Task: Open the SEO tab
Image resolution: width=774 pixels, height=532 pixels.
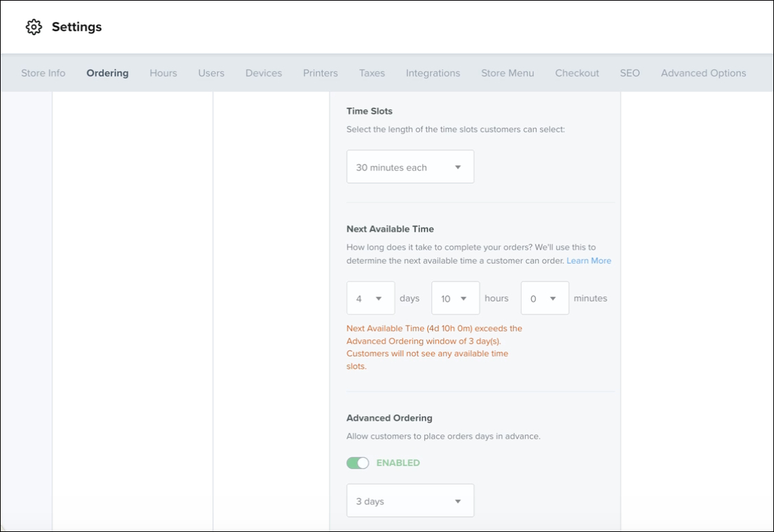Action: pos(630,73)
